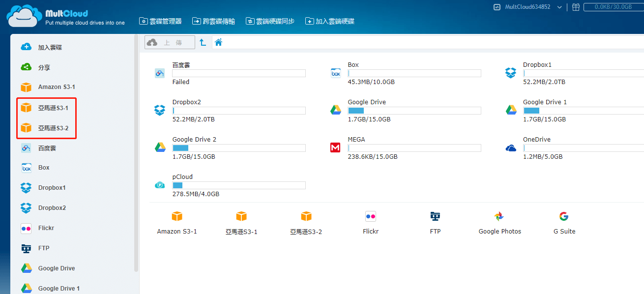Click the Google Drive storage usage bar

pos(414,111)
